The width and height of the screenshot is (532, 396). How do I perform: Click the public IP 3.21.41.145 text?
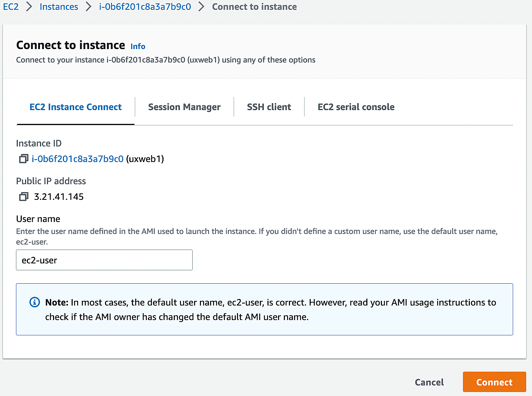pos(59,197)
